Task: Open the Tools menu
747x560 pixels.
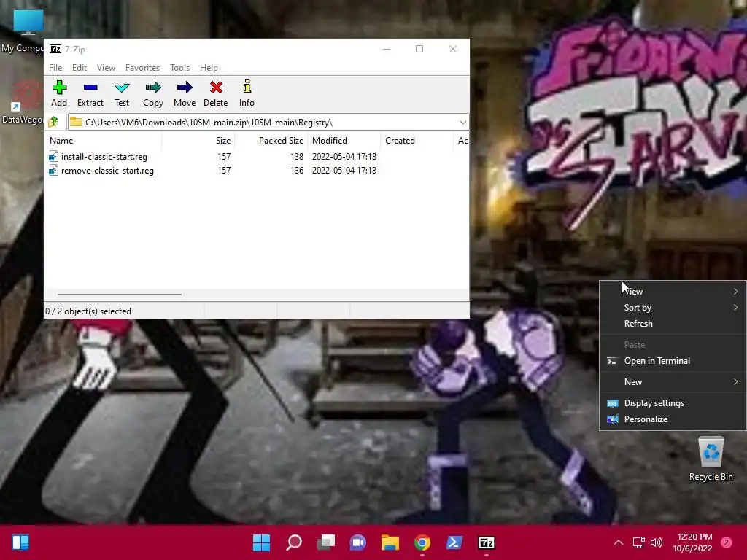Action: coord(179,68)
